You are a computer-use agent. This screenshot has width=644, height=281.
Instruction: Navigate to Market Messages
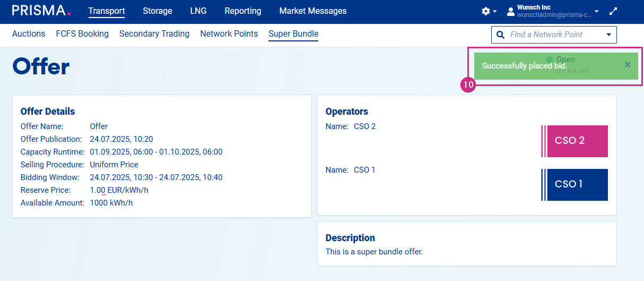point(313,11)
